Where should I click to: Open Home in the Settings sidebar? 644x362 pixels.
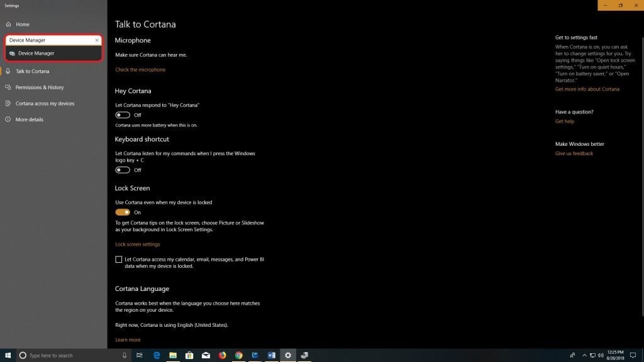(x=22, y=24)
